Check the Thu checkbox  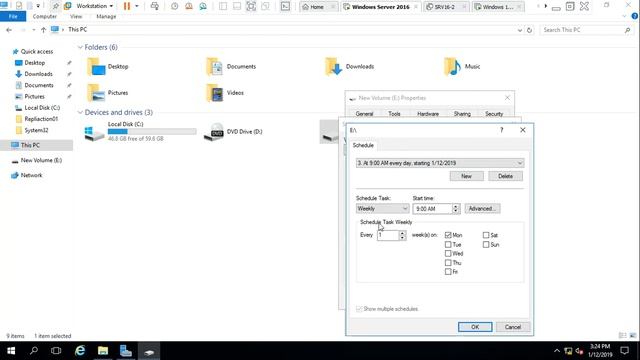point(448,263)
